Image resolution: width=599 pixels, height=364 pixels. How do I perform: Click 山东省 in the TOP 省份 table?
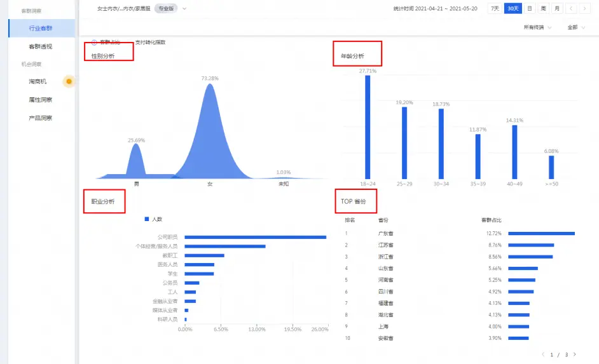coord(386,268)
